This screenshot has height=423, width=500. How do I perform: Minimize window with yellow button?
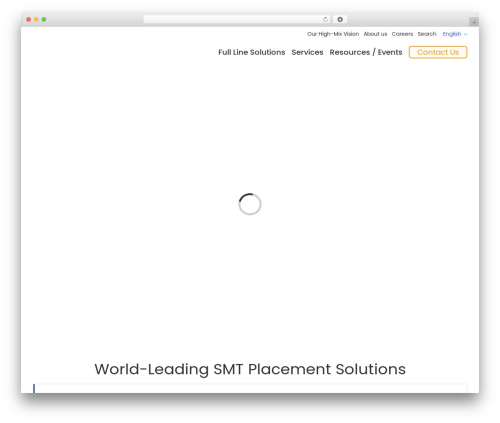[x=36, y=20]
